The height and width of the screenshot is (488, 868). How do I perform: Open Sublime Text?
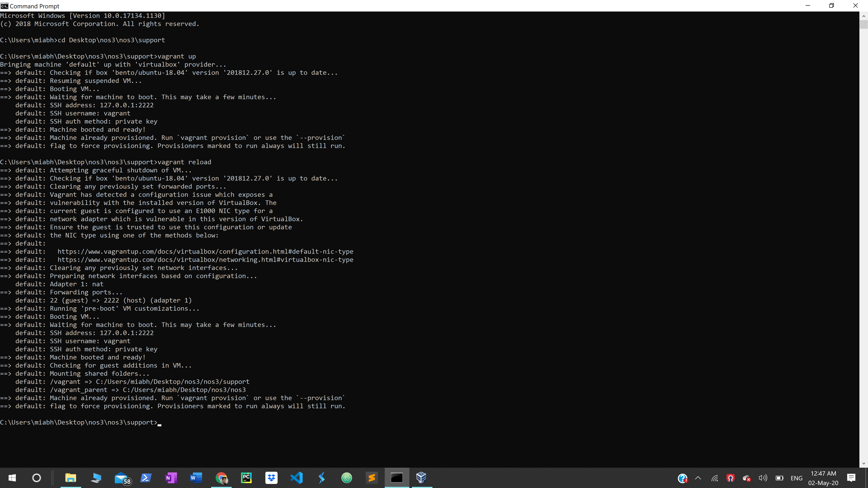[x=372, y=478]
